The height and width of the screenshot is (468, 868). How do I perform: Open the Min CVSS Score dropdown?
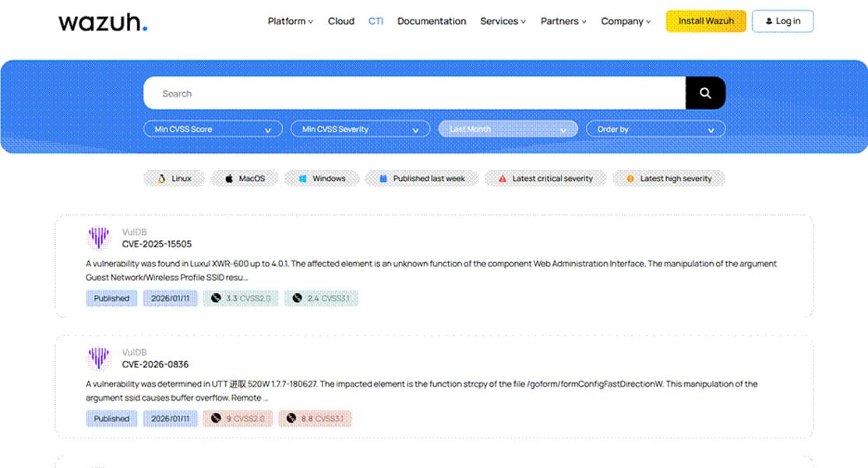[x=212, y=129]
